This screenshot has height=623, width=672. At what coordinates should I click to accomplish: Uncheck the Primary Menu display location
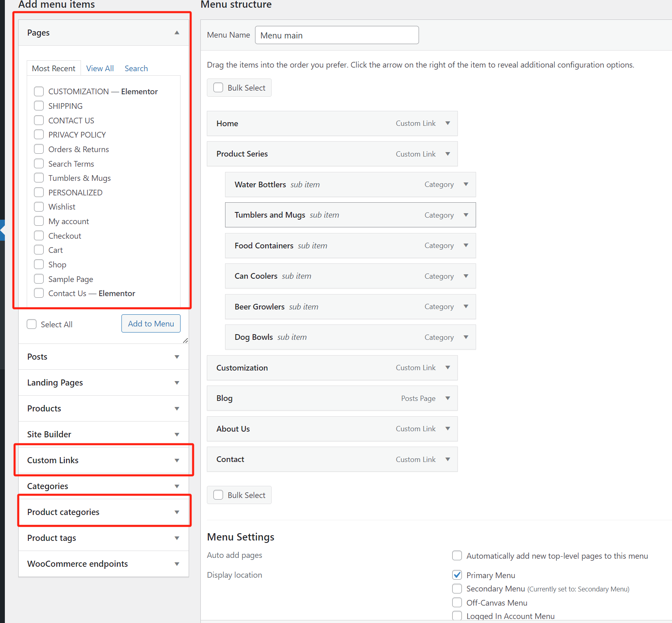point(457,575)
